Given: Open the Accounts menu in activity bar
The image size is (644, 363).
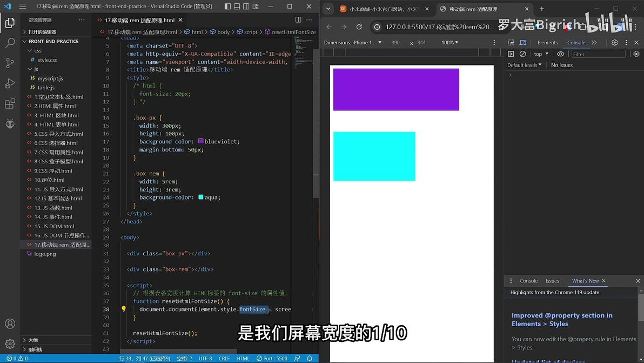Looking at the screenshot, I should click(x=10, y=324).
